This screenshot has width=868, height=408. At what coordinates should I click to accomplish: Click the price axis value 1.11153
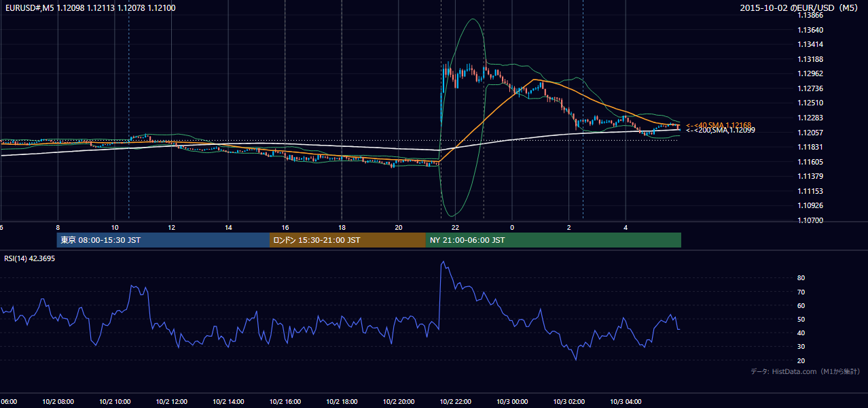810,191
